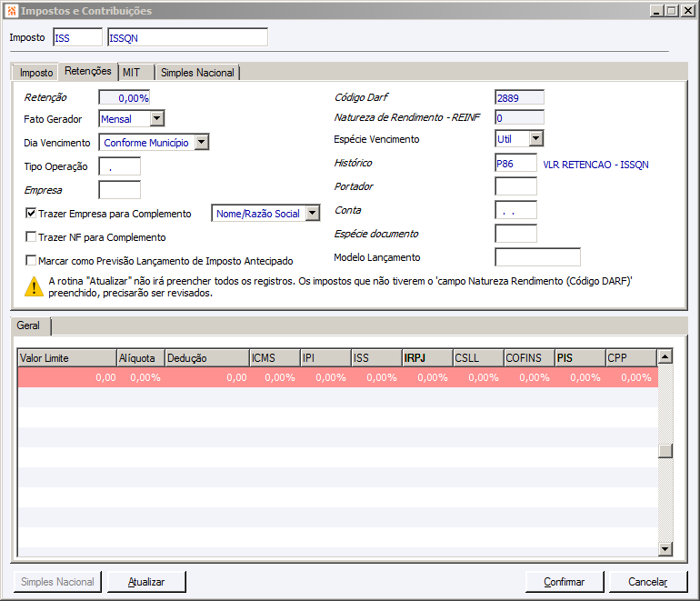
Task: Open the Fato Gerador dropdown
Action: coord(156,118)
